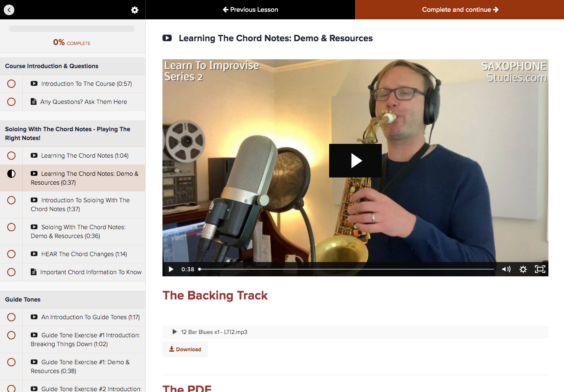Click the half-filled circle for the current lesson
This screenshot has height=392, width=564.
pyautogui.click(x=11, y=174)
